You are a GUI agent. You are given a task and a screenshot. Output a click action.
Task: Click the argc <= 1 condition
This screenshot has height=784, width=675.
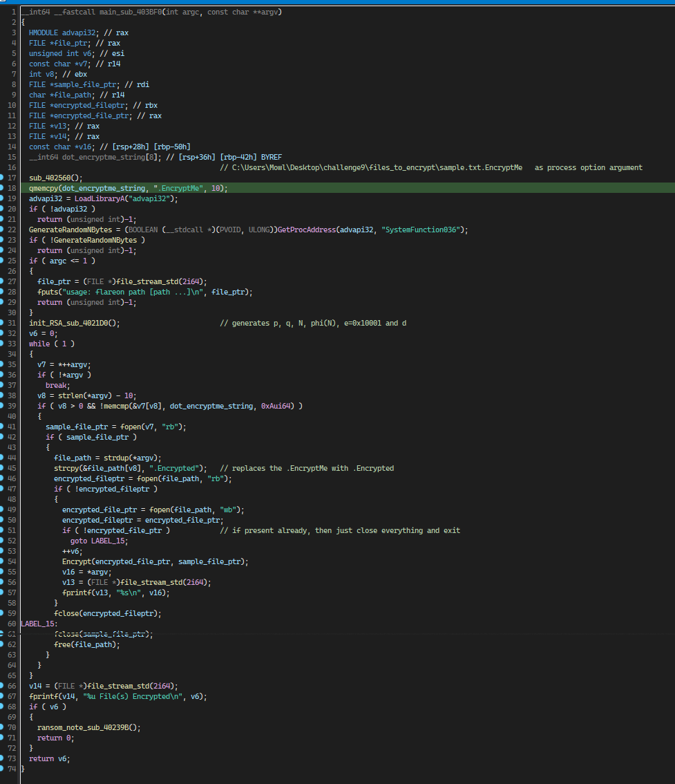pos(68,261)
